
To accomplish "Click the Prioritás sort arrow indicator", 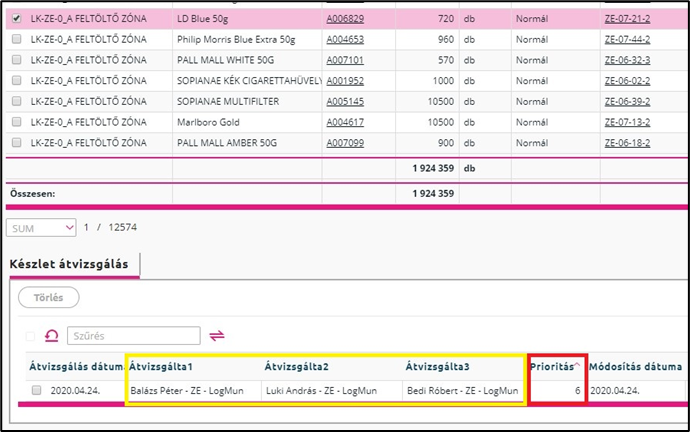I will click(x=577, y=365).
